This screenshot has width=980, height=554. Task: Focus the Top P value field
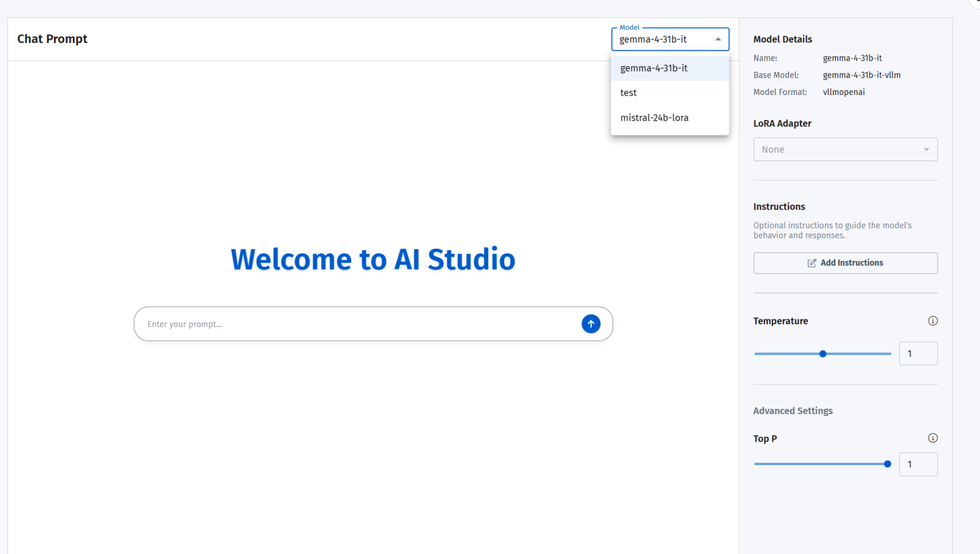tap(918, 464)
